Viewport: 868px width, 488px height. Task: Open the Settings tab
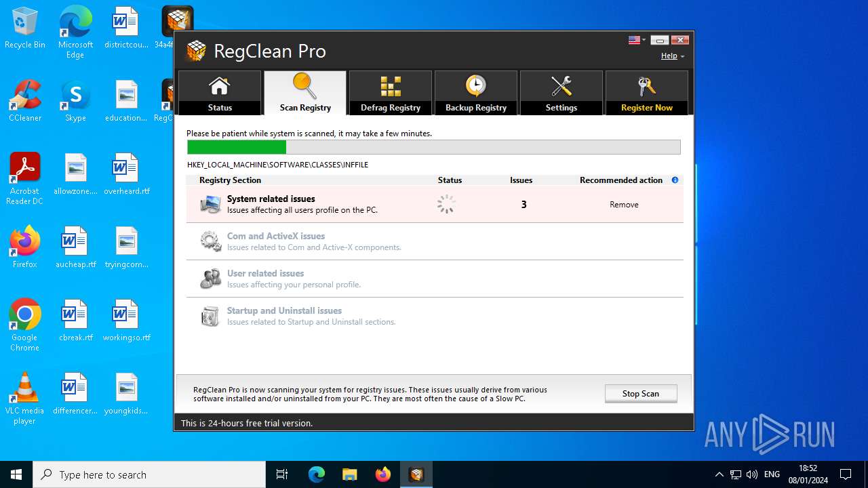click(561, 93)
